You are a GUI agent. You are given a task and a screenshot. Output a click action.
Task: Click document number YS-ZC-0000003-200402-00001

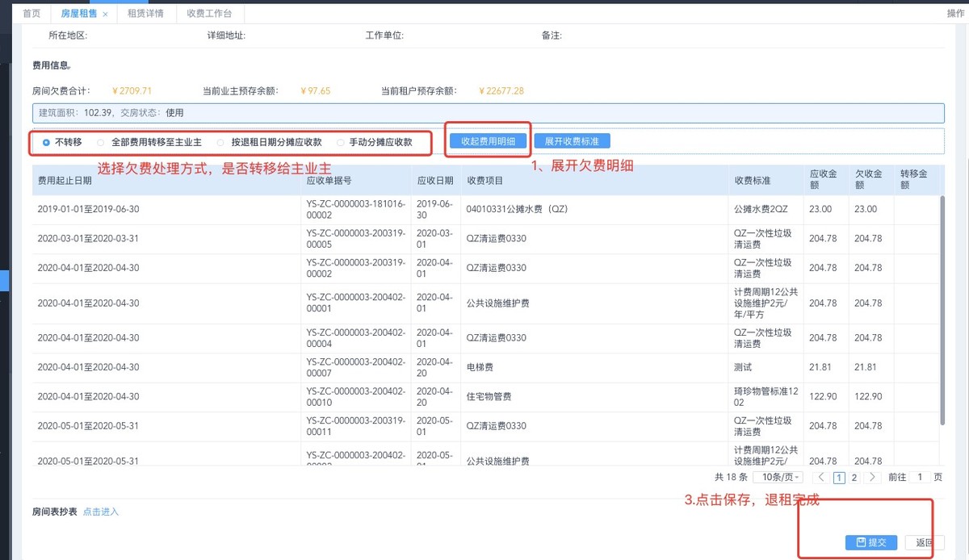[x=356, y=303]
